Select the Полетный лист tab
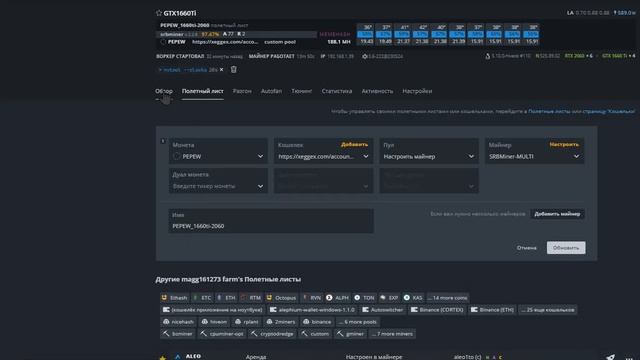Image resolution: width=640 pixels, height=360 pixels. point(202,91)
